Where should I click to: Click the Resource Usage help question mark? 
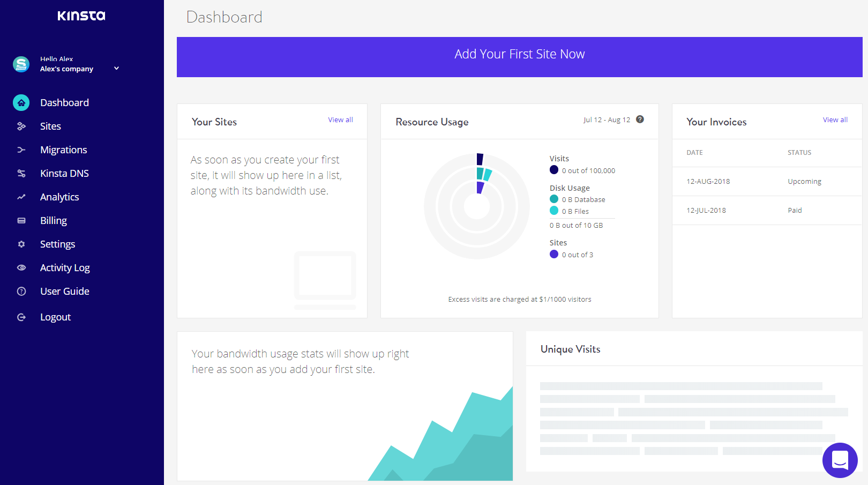[640, 120]
